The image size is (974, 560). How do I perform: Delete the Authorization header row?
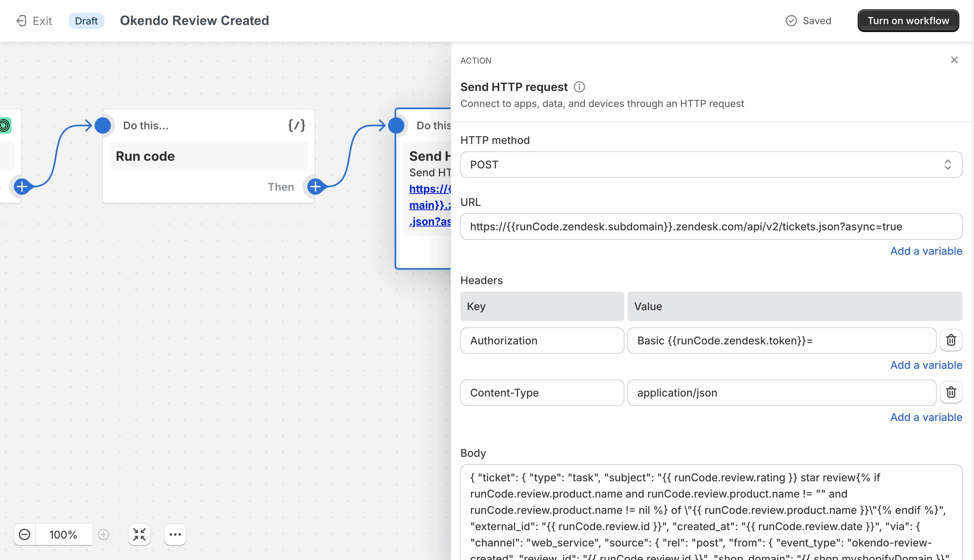coord(951,340)
